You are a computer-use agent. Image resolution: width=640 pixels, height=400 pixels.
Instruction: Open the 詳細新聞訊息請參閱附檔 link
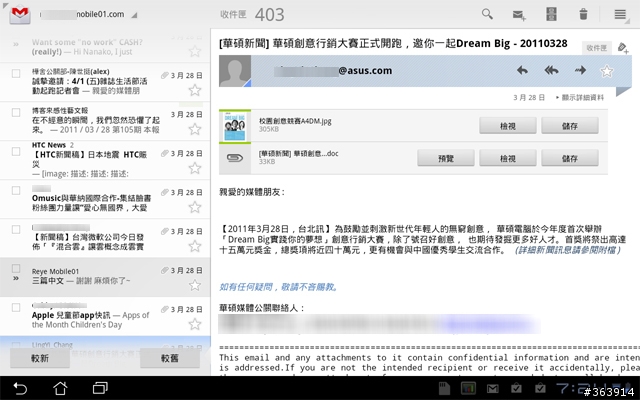[568, 250]
